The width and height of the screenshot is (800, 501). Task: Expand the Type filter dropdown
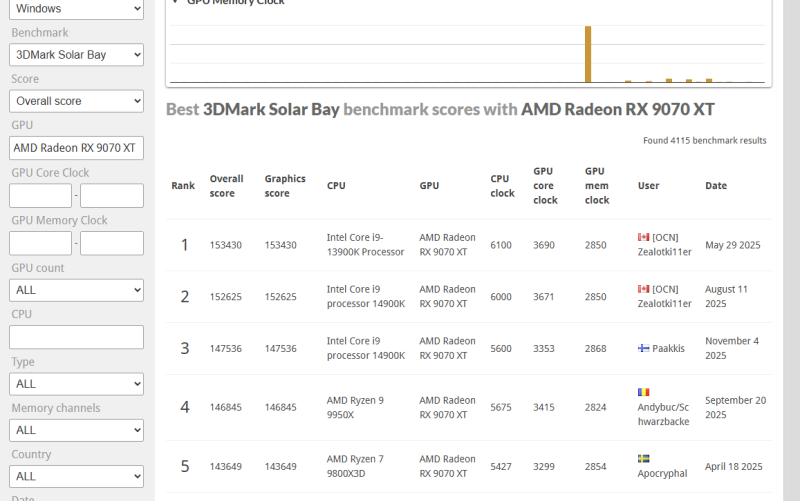[x=76, y=383]
